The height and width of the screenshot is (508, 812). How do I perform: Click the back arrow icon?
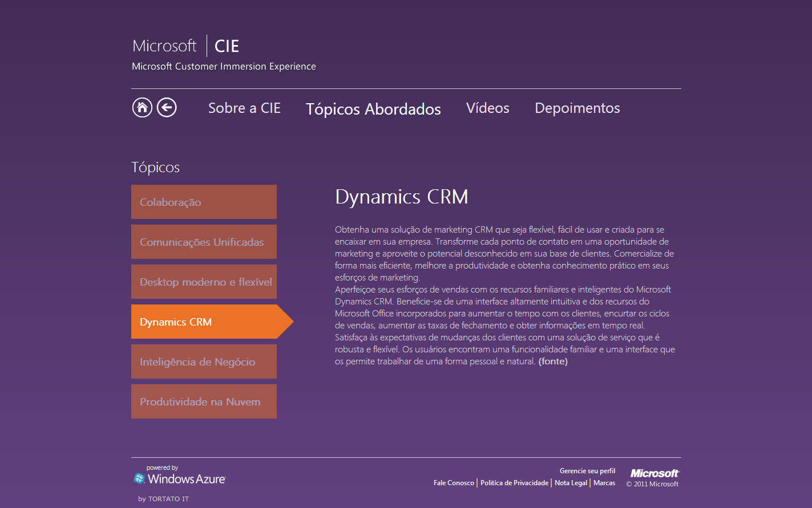pos(167,107)
